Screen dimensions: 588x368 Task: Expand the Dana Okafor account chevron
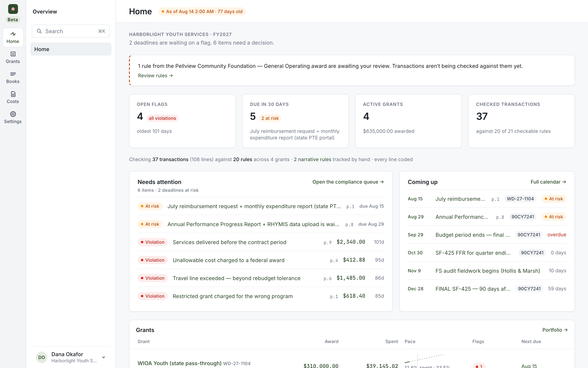pos(104,357)
